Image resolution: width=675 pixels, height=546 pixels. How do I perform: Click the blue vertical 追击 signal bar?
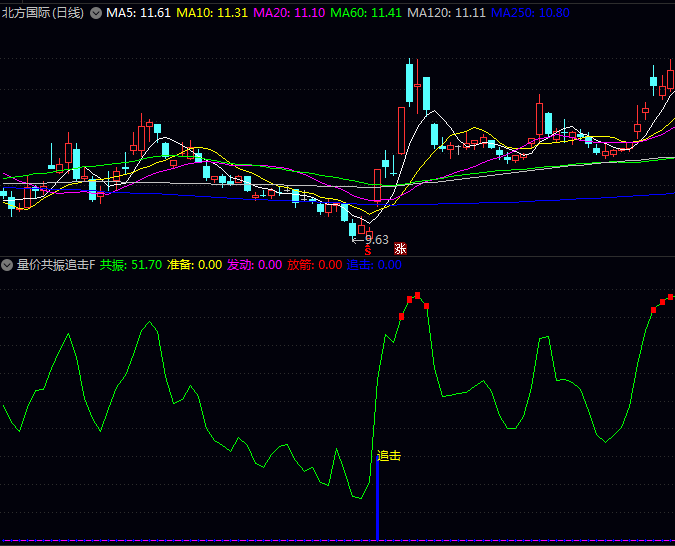(x=377, y=500)
